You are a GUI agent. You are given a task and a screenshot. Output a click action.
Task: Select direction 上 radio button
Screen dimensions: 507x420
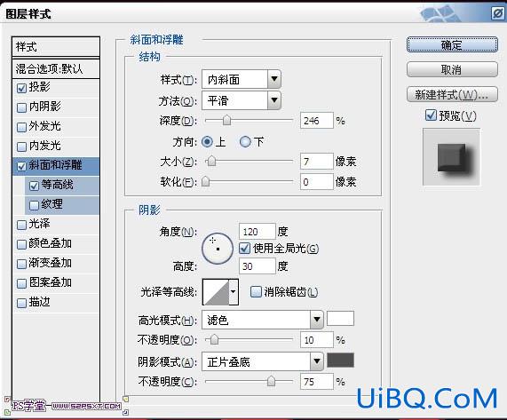(207, 141)
